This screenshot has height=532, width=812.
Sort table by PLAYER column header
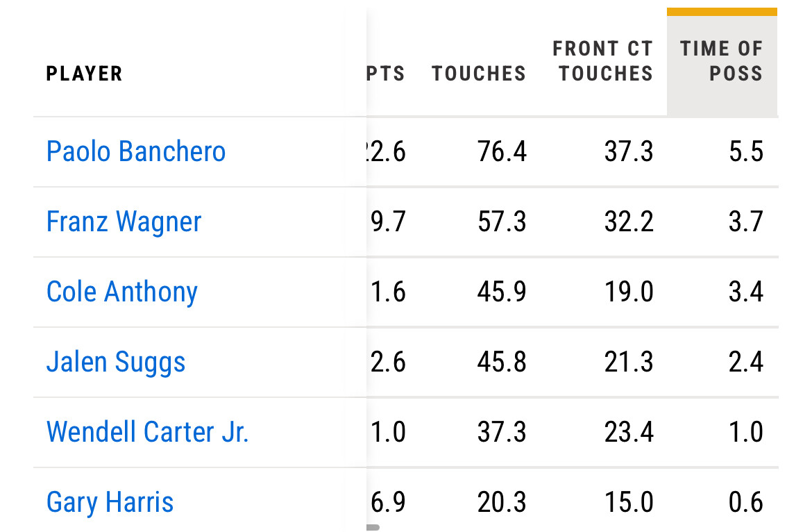85,74
